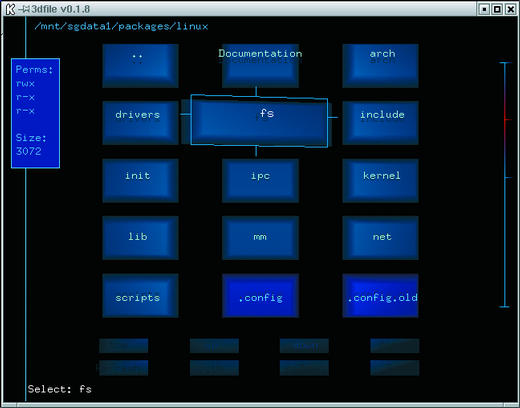Open the Documentation folder tile
Image resolution: width=520 pixels, height=408 pixels.
(x=260, y=66)
